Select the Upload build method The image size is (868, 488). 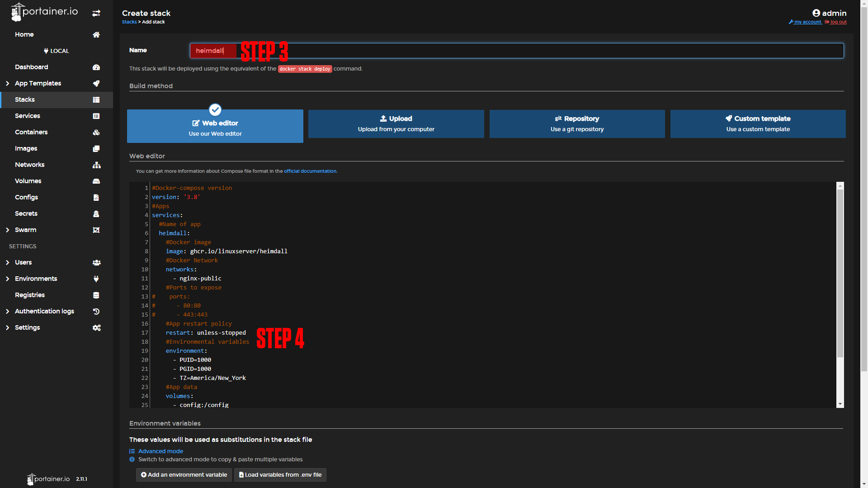click(396, 124)
